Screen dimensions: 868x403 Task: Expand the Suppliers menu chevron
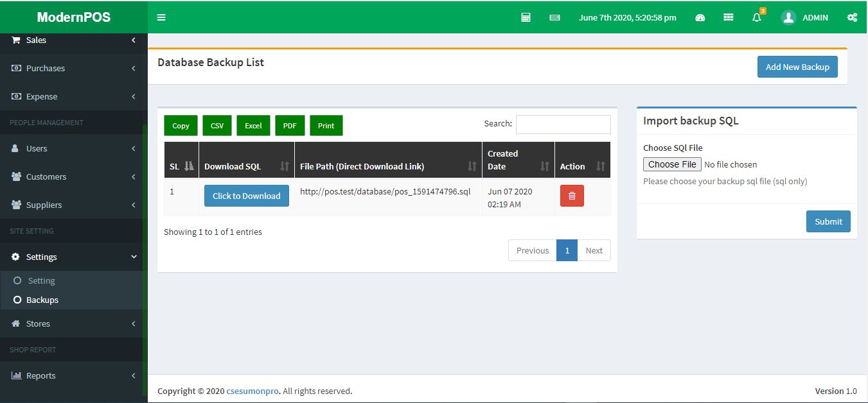pos(134,205)
